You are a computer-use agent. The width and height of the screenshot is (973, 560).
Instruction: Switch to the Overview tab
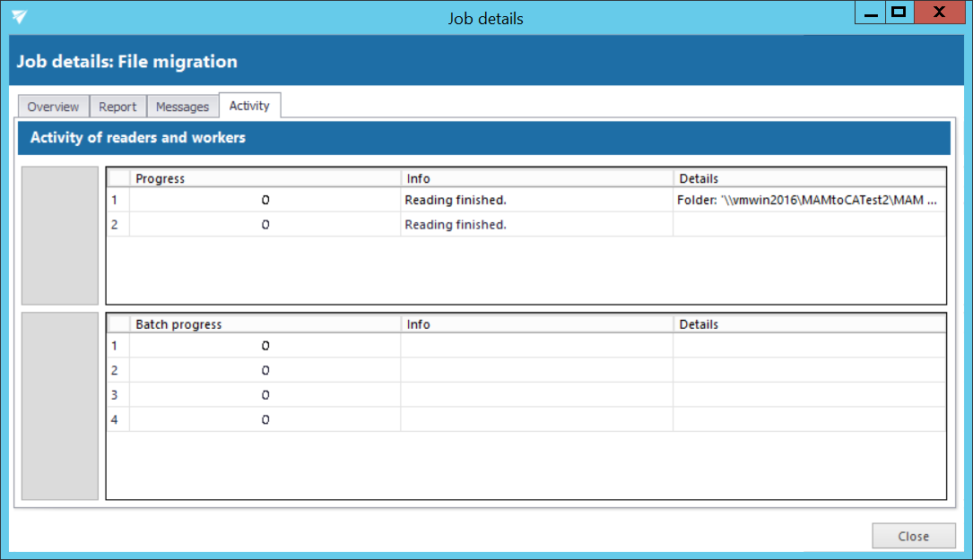coord(53,107)
